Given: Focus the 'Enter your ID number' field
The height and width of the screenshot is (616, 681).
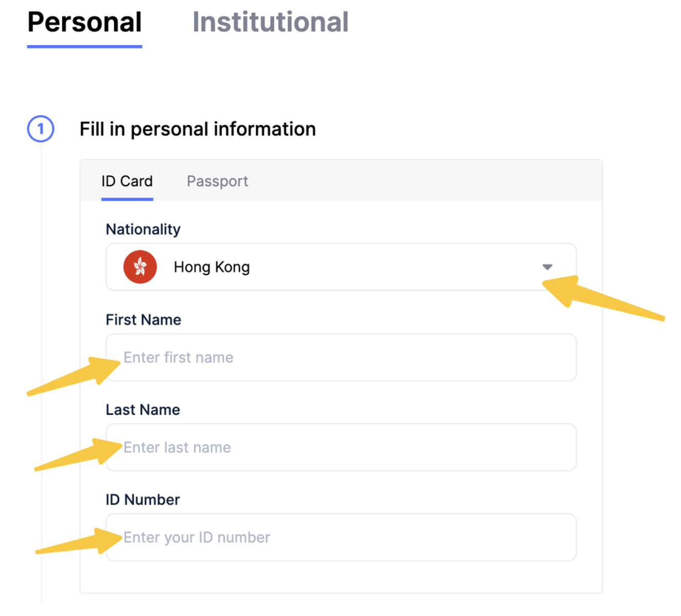Looking at the screenshot, I should (341, 537).
